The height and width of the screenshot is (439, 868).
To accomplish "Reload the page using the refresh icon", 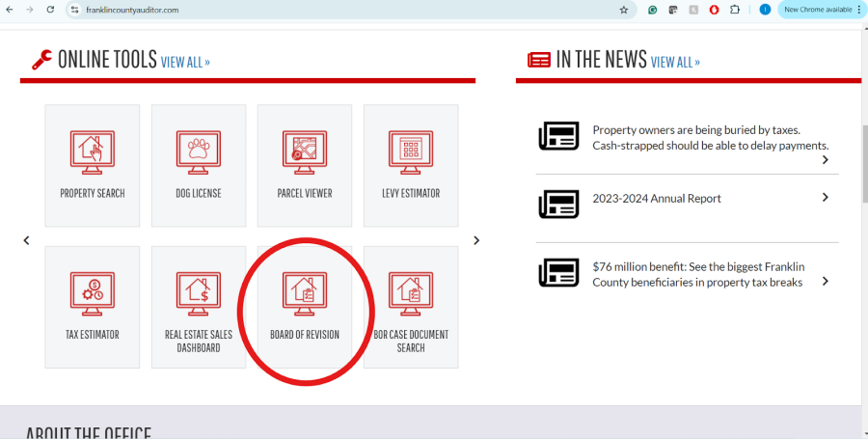I will pyautogui.click(x=50, y=10).
